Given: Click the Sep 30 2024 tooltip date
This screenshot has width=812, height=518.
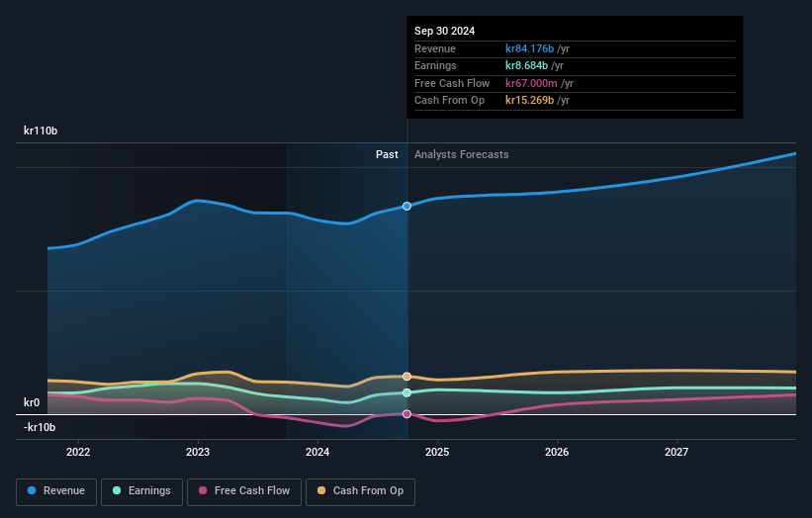Looking at the screenshot, I should (444, 31).
